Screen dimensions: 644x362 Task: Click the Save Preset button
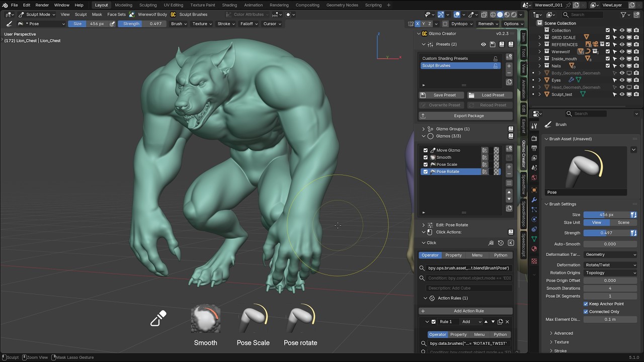pos(442,95)
